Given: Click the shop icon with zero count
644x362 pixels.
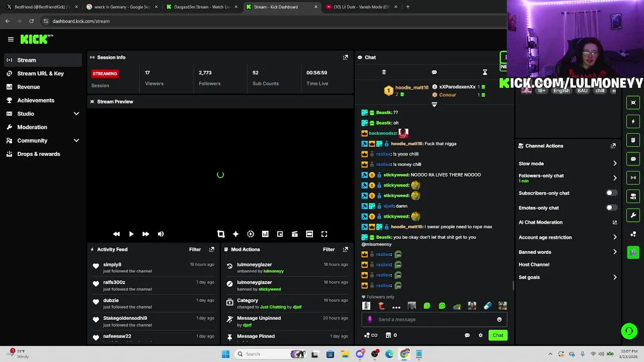Looking at the screenshot, I should pyautogui.click(x=391, y=335).
